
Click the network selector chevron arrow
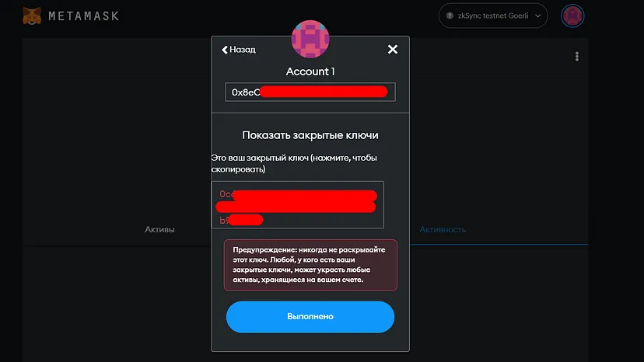click(x=537, y=16)
